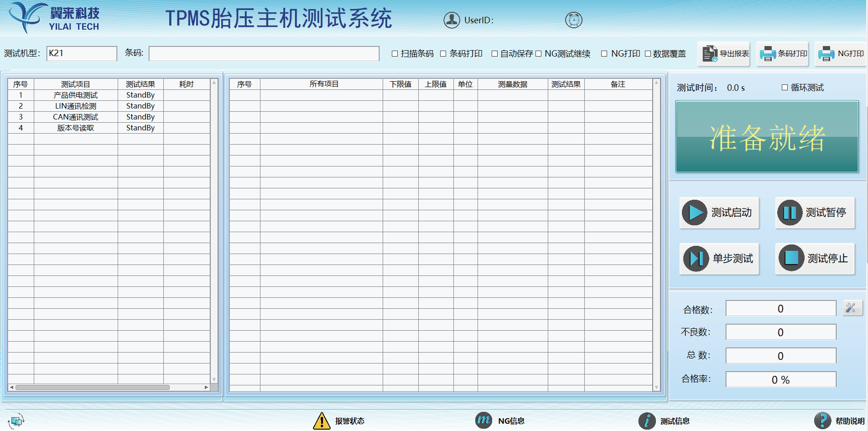Click the left table scroll-right arrow
Screen dimensions: 868x431
tap(206, 387)
